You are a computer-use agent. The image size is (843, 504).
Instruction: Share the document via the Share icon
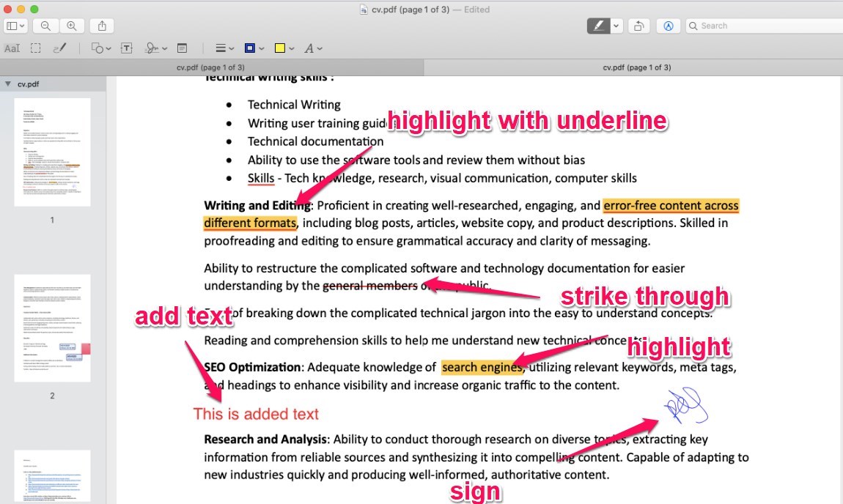point(100,25)
